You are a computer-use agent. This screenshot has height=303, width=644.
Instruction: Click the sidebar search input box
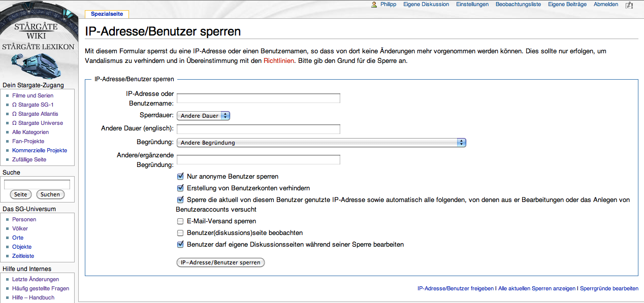[x=37, y=184]
